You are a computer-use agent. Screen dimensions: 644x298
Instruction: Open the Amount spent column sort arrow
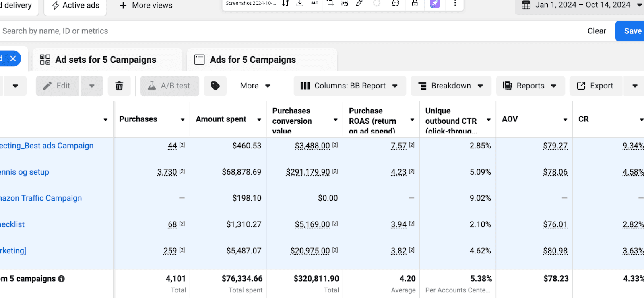259,119
